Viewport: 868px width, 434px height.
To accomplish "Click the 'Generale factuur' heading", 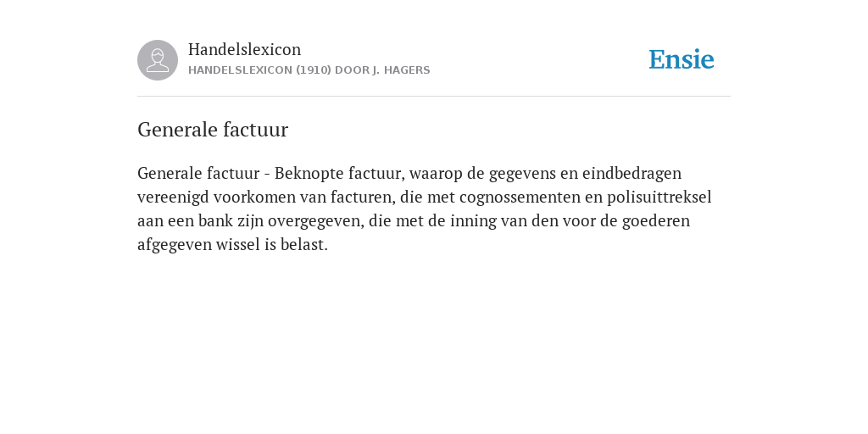I will tap(213, 130).
